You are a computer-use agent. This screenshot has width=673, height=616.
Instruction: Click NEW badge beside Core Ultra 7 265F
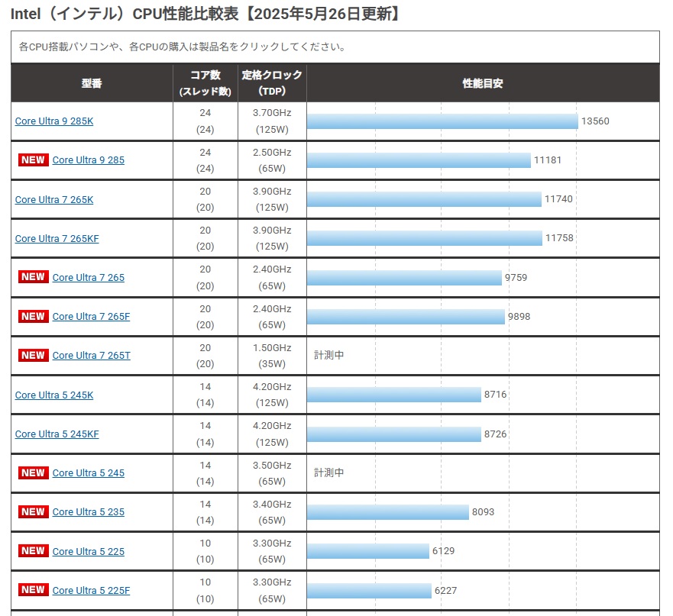(34, 317)
